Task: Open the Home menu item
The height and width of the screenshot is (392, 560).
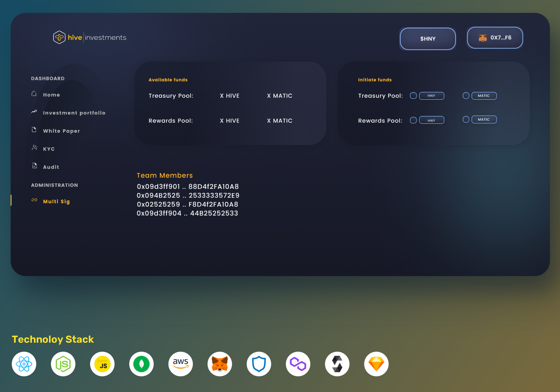Action: tap(52, 95)
